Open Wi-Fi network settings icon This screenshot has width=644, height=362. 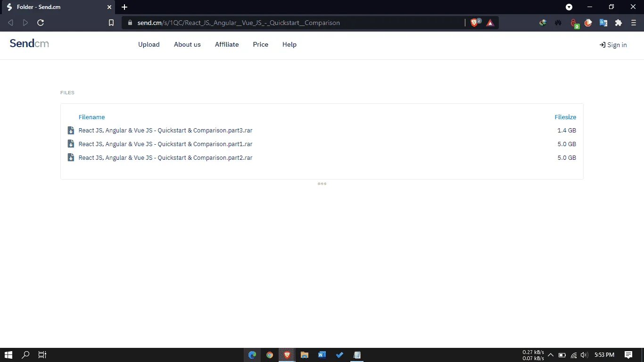[574, 355]
